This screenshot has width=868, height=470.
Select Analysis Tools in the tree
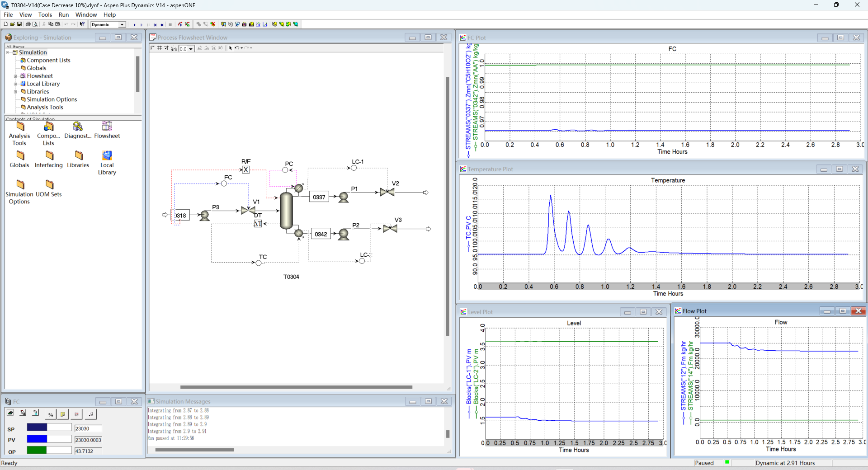click(x=45, y=107)
